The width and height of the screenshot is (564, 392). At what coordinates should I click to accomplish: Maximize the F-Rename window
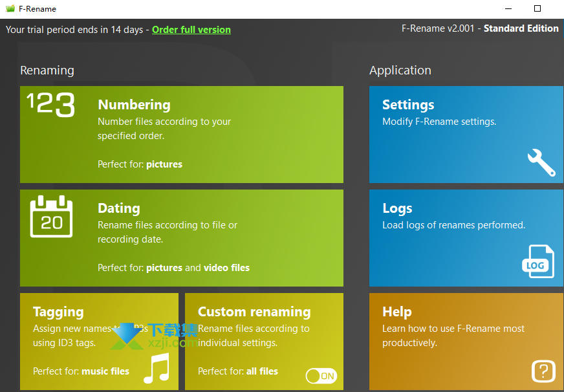537,8
